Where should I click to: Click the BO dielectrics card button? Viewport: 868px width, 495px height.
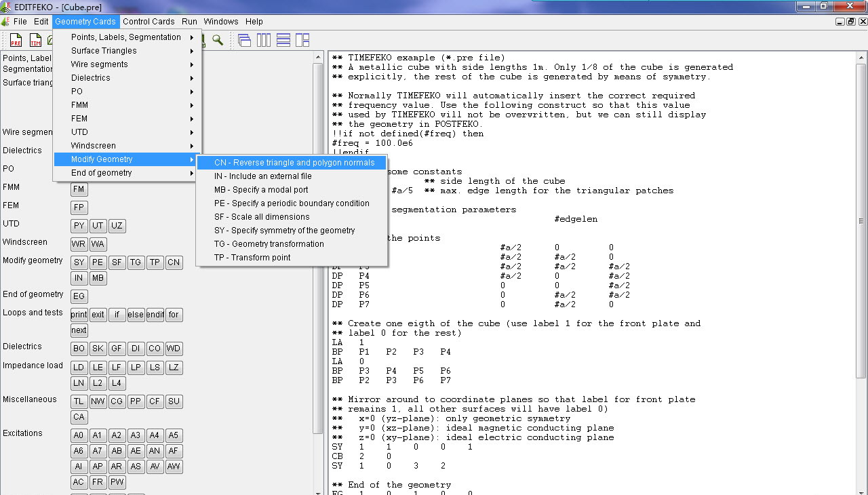tap(79, 349)
